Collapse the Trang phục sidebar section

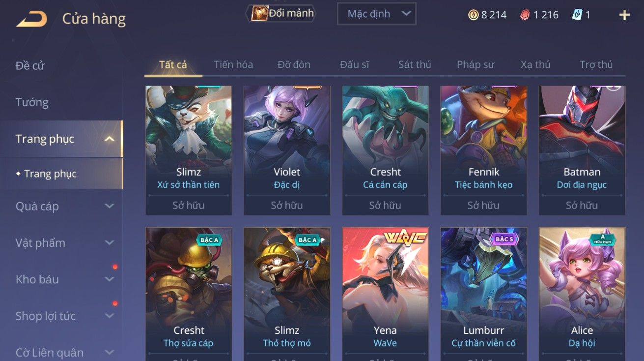[110, 139]
